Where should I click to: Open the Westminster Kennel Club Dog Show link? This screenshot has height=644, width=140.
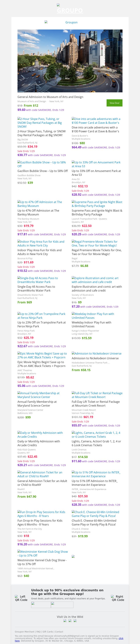[43, 553]
